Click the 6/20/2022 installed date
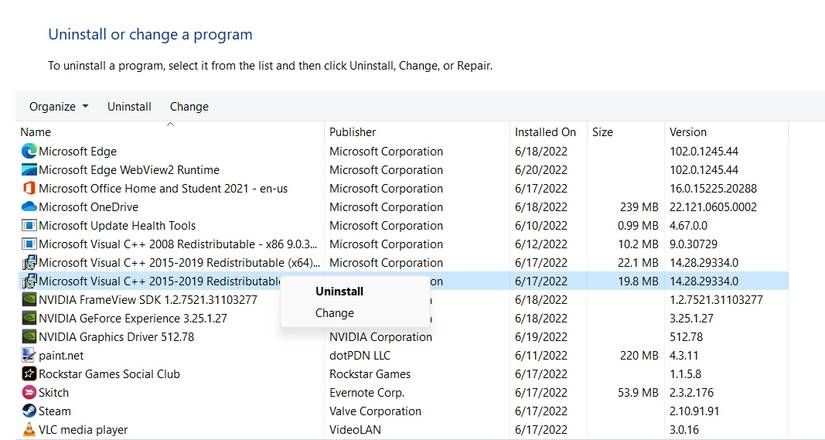Viewport: 825px width, 440px height. (x=541, y=170)
